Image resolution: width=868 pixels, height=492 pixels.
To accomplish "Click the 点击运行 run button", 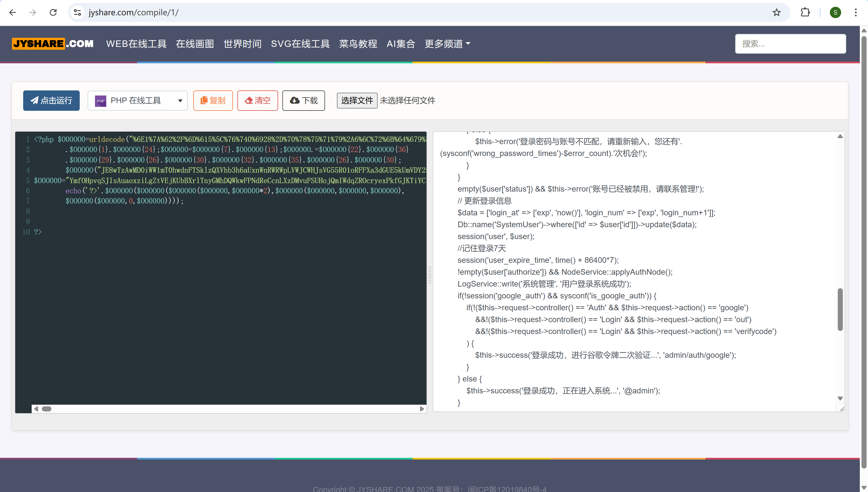I will pos(51,100).
